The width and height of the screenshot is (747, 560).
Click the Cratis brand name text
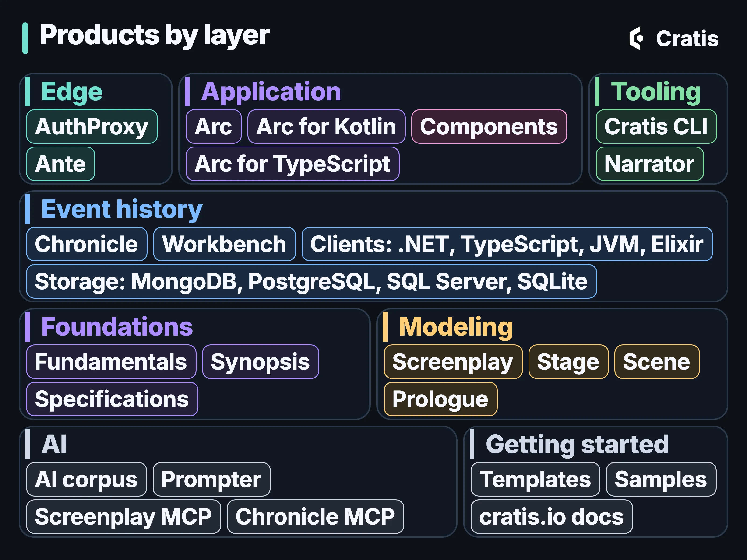tap(687, 38)
